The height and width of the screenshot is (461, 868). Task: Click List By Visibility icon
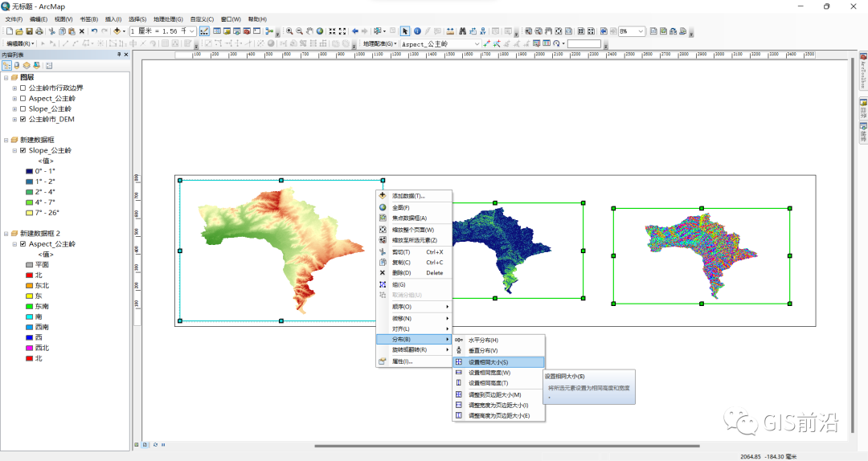pos(27,65)
